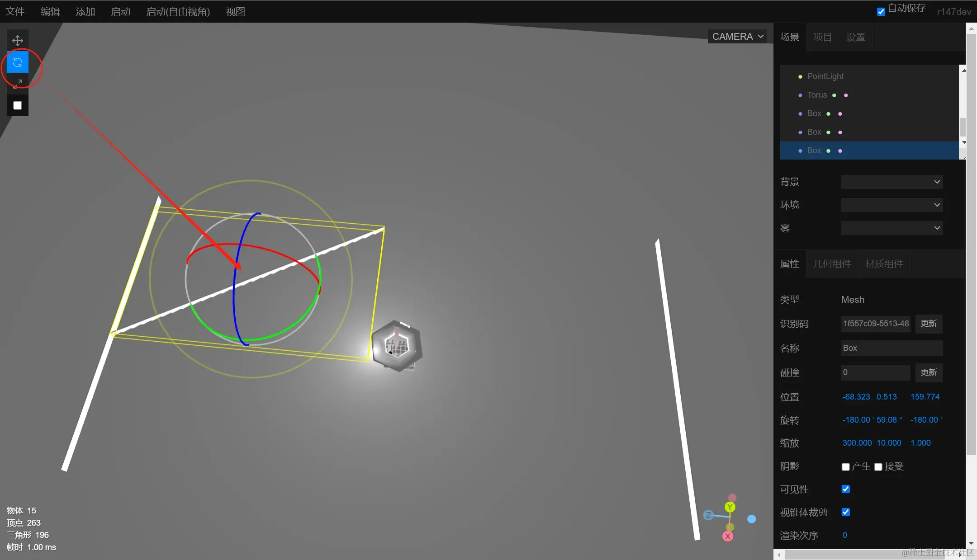
Task: Expand the 雾 fog dropdown
Action: tap(892, 228)
